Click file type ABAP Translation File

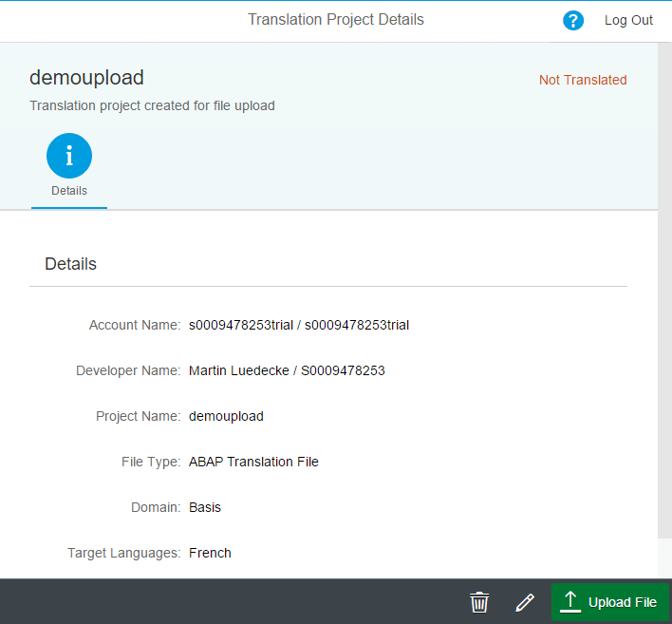coord(253,462)
